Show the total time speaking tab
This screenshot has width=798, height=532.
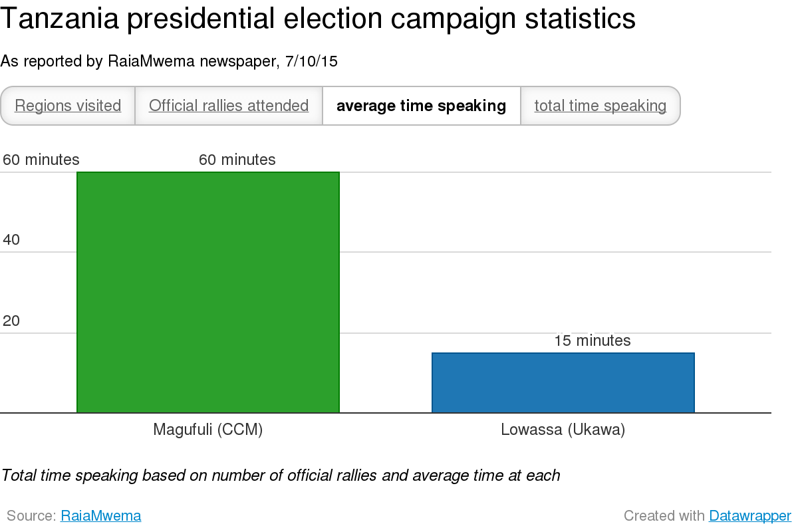[x=600, y=106]
